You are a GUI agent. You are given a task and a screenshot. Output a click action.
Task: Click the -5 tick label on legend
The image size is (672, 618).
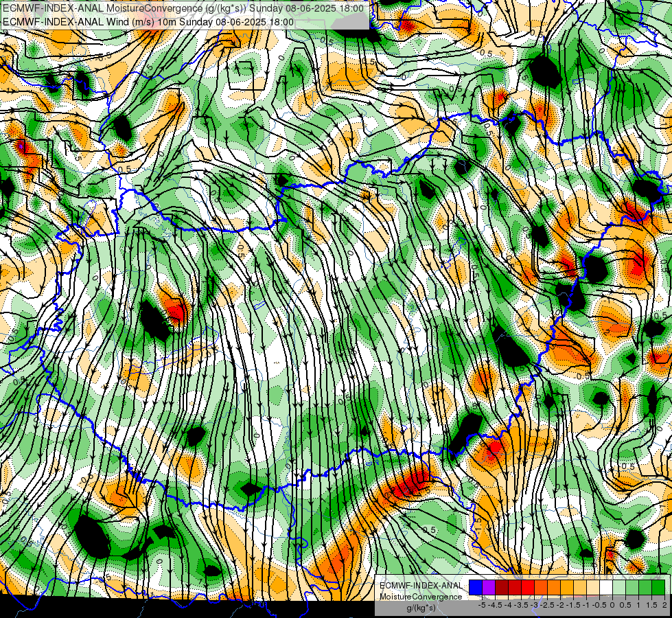coord(482,605)
